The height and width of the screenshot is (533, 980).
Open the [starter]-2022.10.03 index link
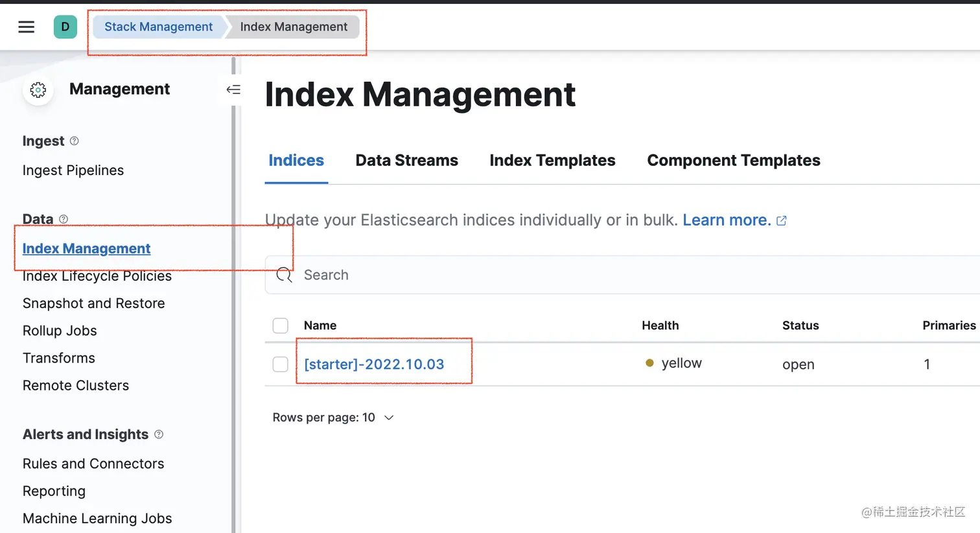click(x=374, y=364)
